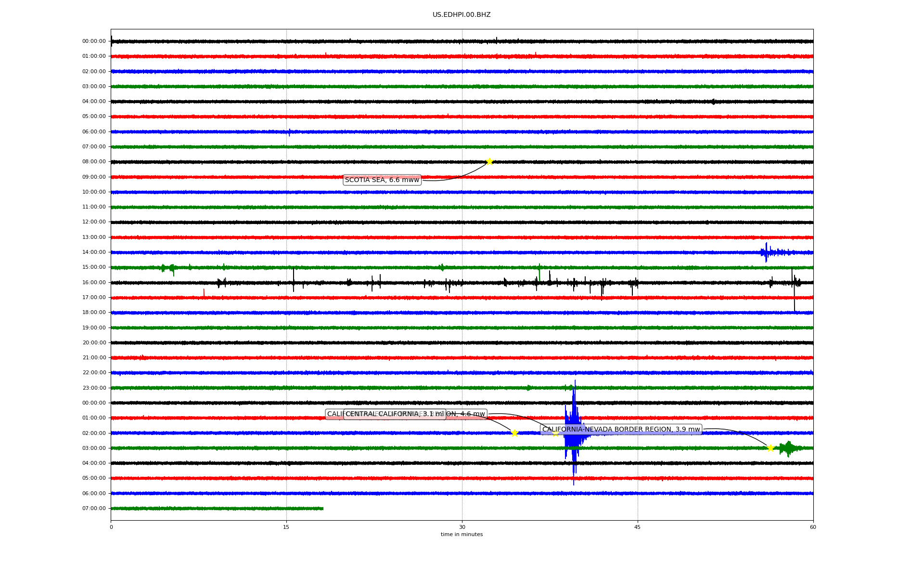This screenshot has height=578, width=924.
Task: Click the 09:00:00 time label
Action: click(x=94, y=177)
